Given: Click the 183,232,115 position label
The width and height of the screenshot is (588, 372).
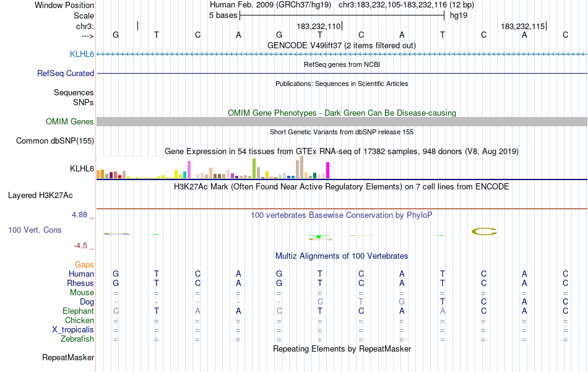Looking at the screenshot, I should click(x=523, y=26).
